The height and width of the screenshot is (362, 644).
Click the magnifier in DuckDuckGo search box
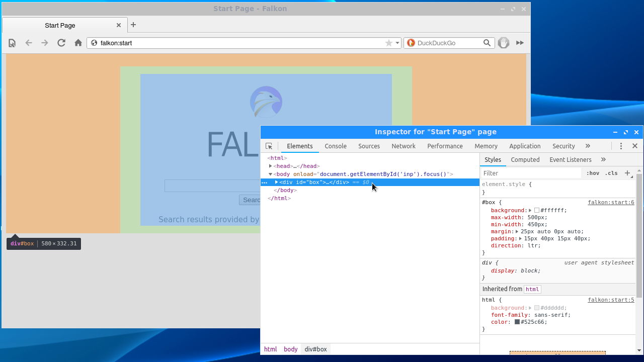(487, 43)
